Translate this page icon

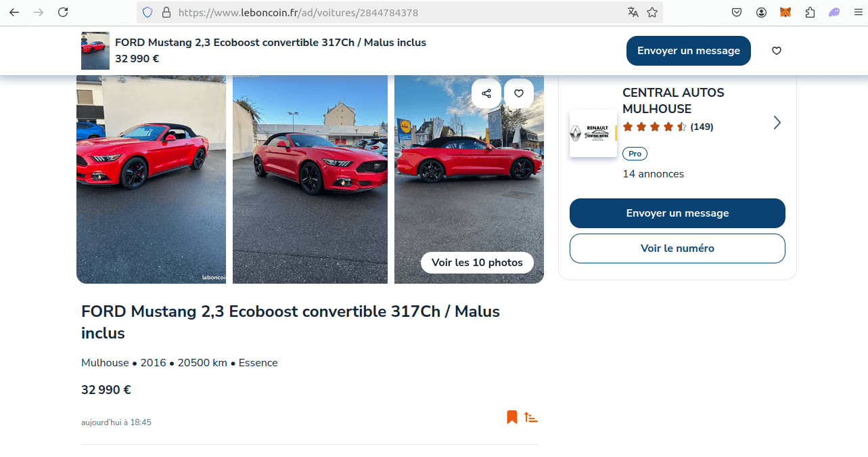(633, 12)
